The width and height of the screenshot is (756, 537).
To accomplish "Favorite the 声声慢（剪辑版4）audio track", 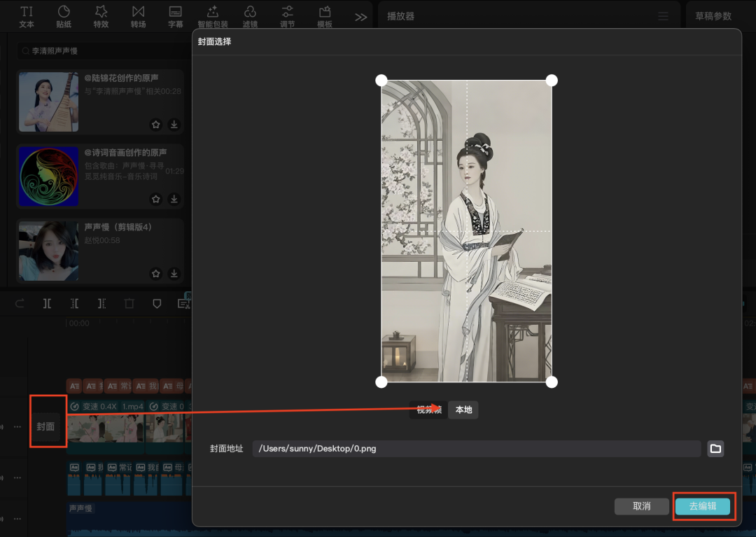I will tap(156, 274).
